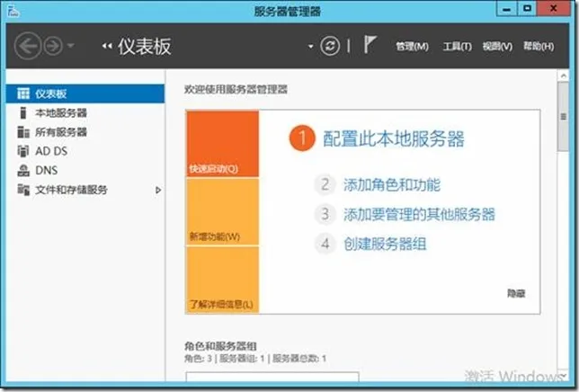Screen dimensions: 579x392
Task: Select 所有服务器 in the sidebar
Action: pyautogui.click(x=85, y=132)
